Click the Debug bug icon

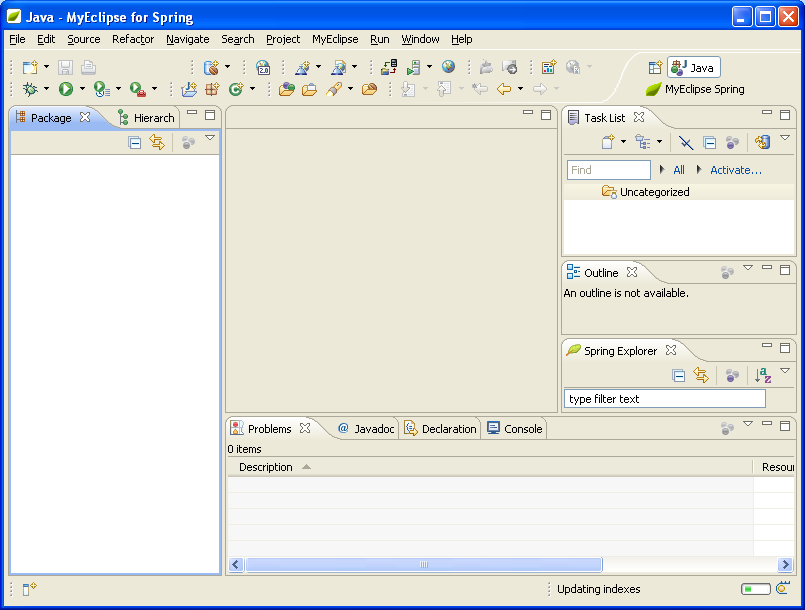tap(30, 89)
